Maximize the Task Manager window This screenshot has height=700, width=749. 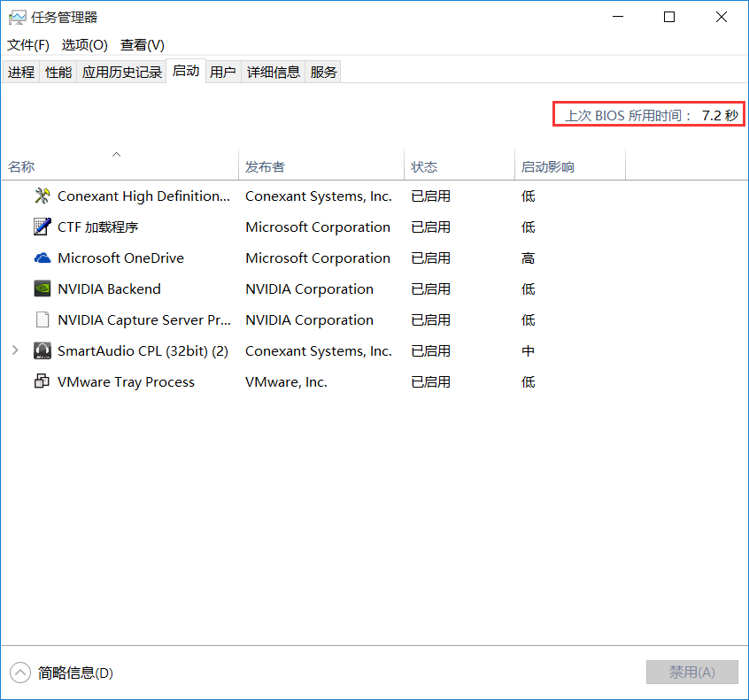click(669, 17)
